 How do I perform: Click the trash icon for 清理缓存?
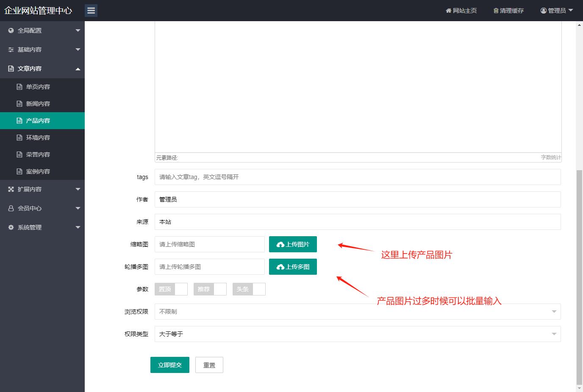point(496,11)
